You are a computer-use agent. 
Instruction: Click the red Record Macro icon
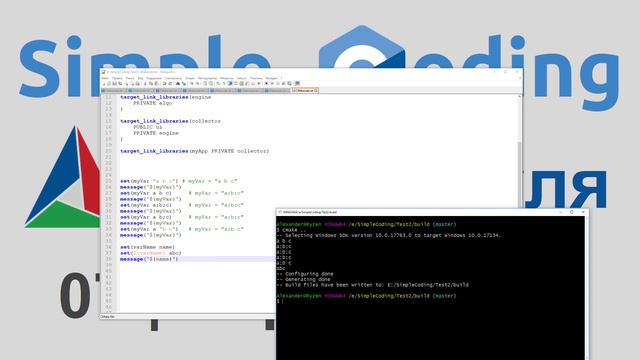pos(266,83)
